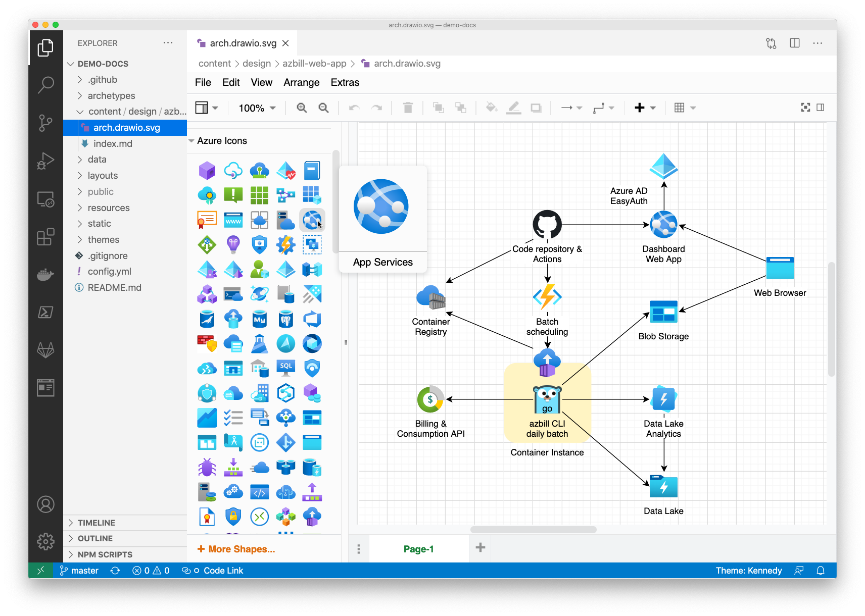Click the Fill Color icon in the toolbar
Screen dimensions: 865x616
tap(491, 108)
